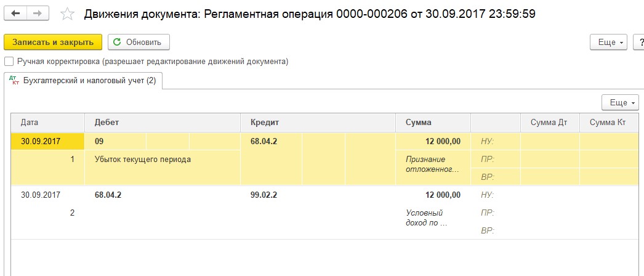The height and width of the screenshot is (276, 644).
Task: Click the Дт/Кт icon on the tab
Action: point(16,80)
